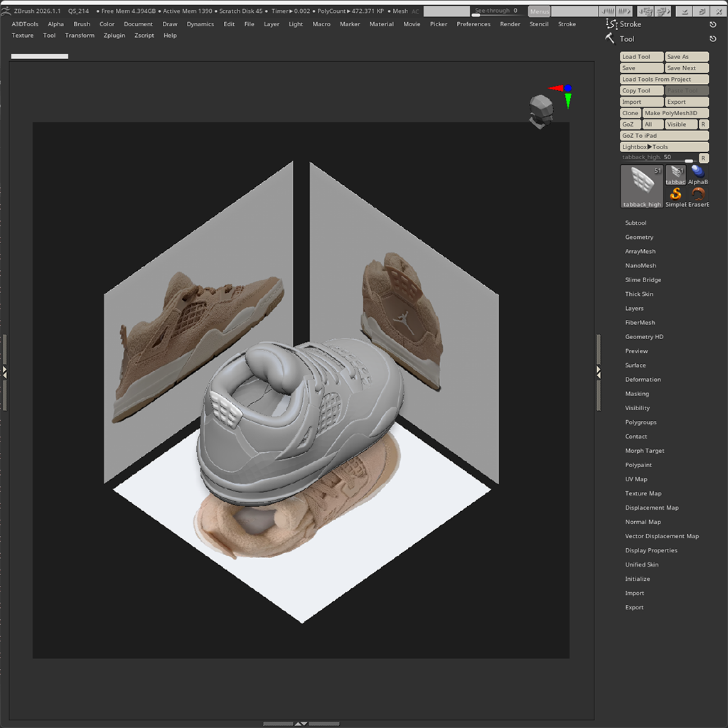Click the Export button beside Import
The image size is (728, 728).
point(687,102)
